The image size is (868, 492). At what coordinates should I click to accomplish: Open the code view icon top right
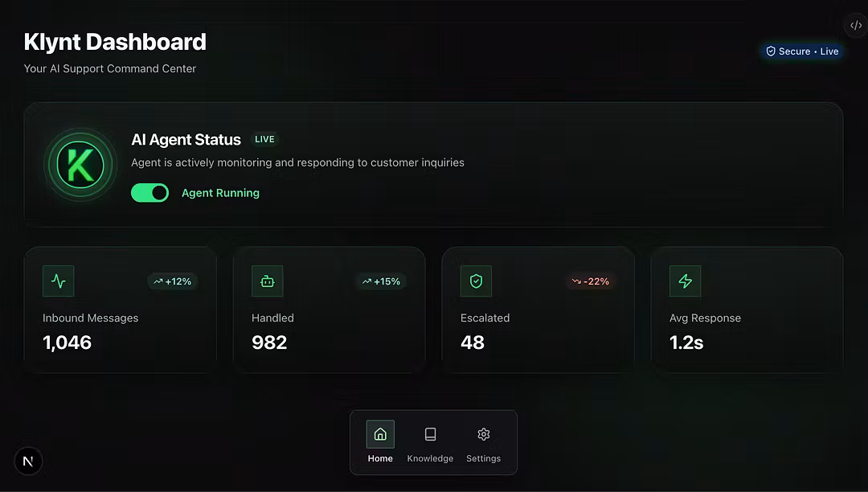pos(856,26)
